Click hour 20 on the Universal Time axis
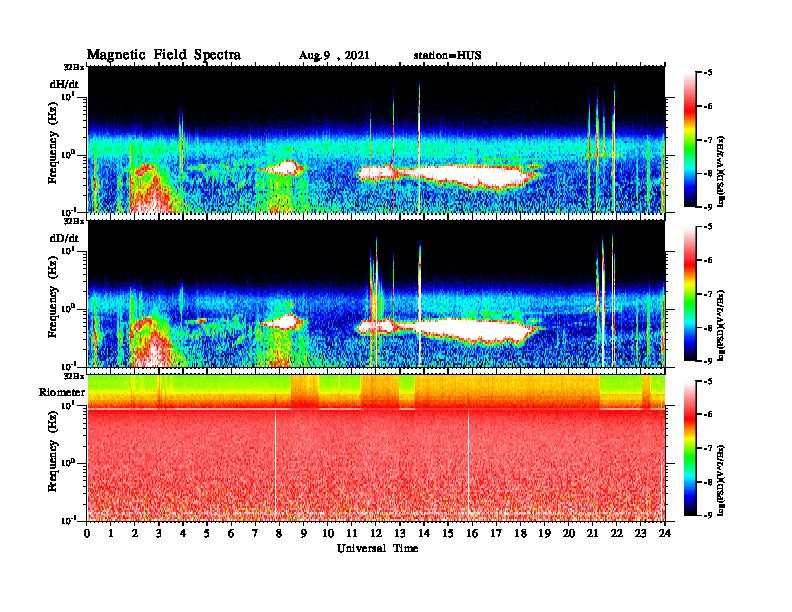 (568, 533)
